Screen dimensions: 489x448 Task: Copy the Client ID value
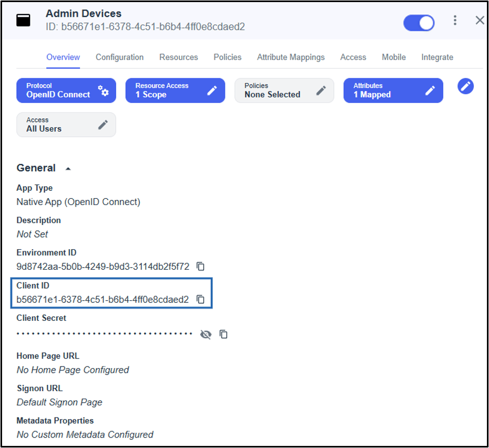pos(200,300)
